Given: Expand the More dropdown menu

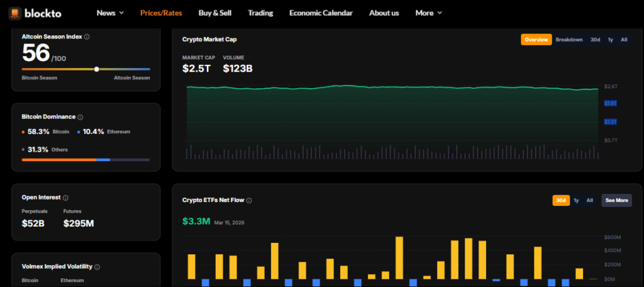Looking at the screenshot, I should click(428, 13).
